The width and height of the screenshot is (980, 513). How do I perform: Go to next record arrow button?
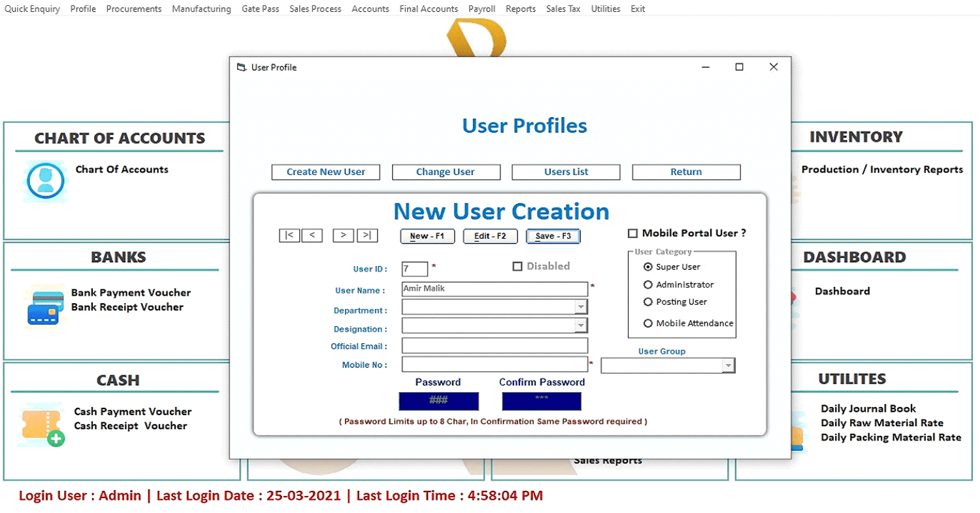pos(343,235)
